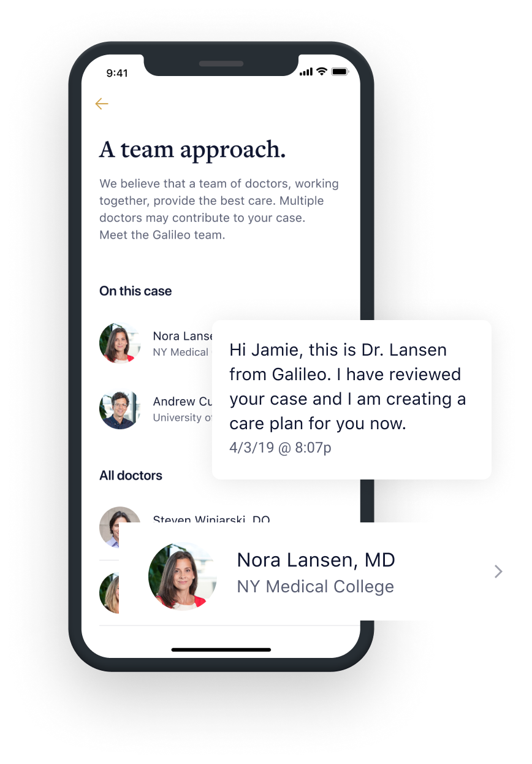Click the partially hidden fourth doctor avatar
The image size is (532, 764).
tap(109, 593)
